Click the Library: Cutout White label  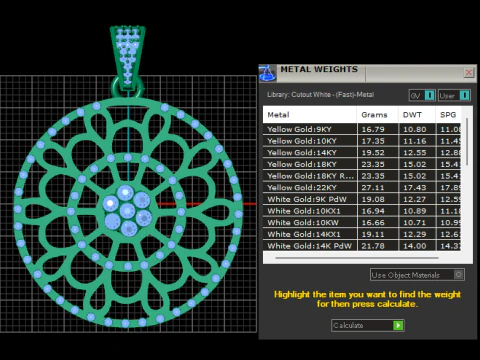(320, 95)
